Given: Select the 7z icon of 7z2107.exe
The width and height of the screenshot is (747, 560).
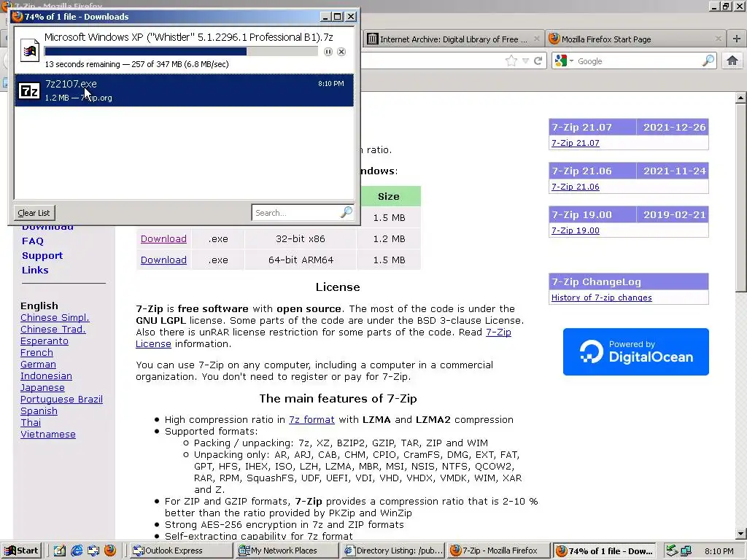Looking at the screenshot, I should point(29,90).
